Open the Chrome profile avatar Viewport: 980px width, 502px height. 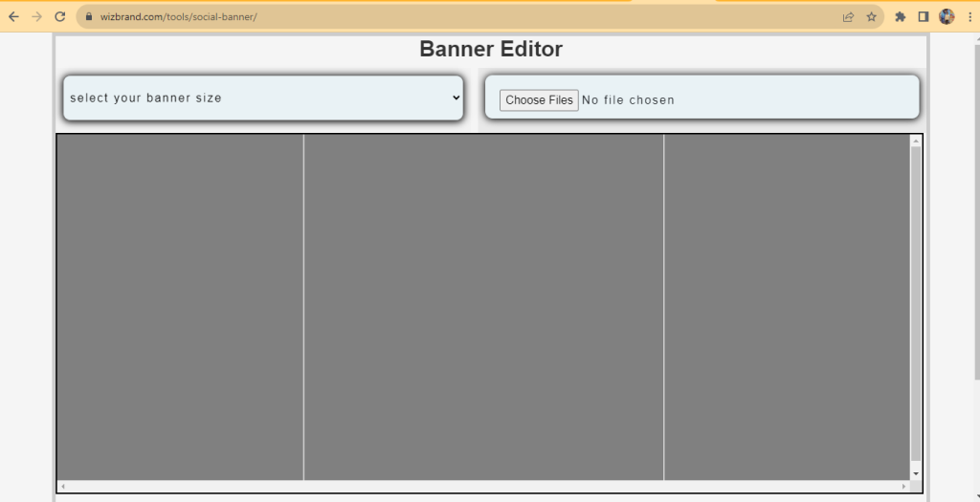click(x=947, y=16)
